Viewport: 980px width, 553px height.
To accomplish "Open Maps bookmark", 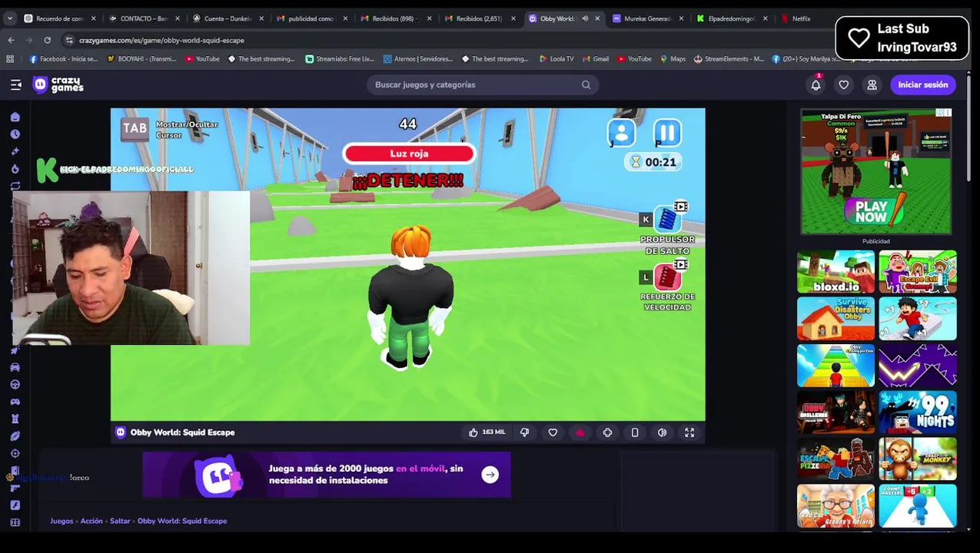I will click(673, 58).
